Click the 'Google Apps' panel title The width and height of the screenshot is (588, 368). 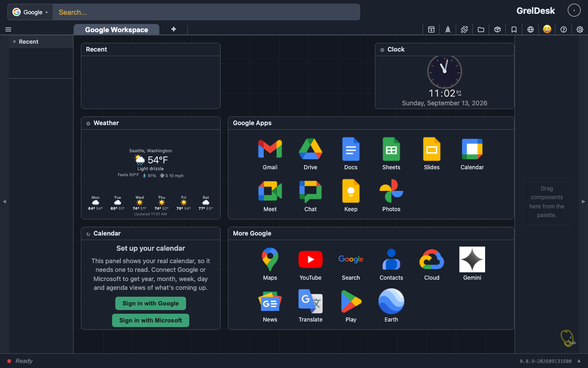tap(252, 123)
